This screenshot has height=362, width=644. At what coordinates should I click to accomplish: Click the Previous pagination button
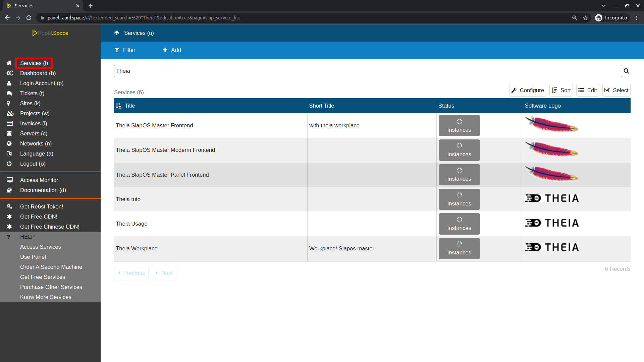coord(131,273)
